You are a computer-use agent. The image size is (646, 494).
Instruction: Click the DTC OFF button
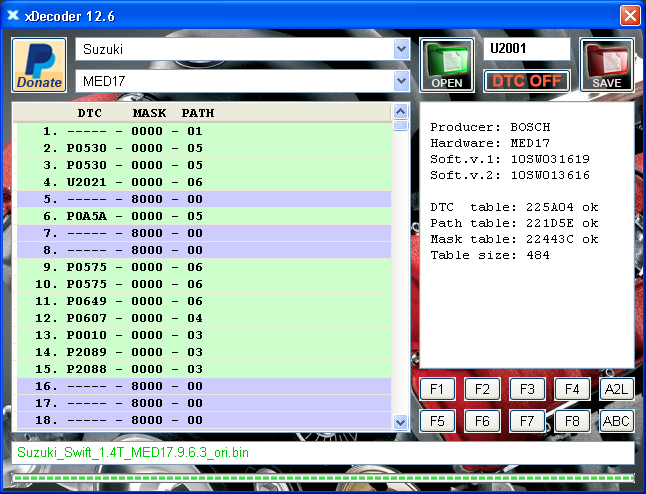[x=527, y=81]
